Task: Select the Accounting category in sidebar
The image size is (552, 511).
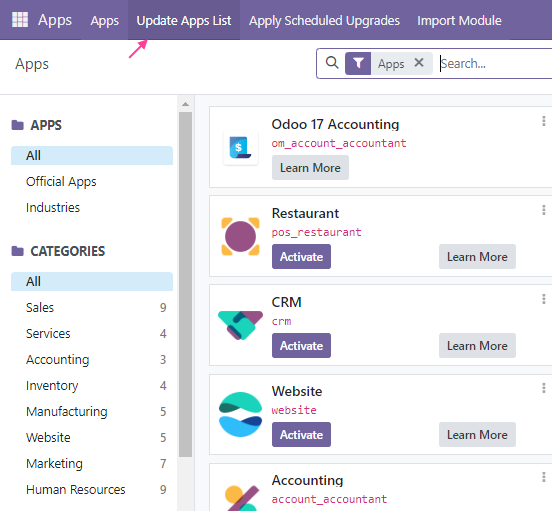Action: click(92, 360)
